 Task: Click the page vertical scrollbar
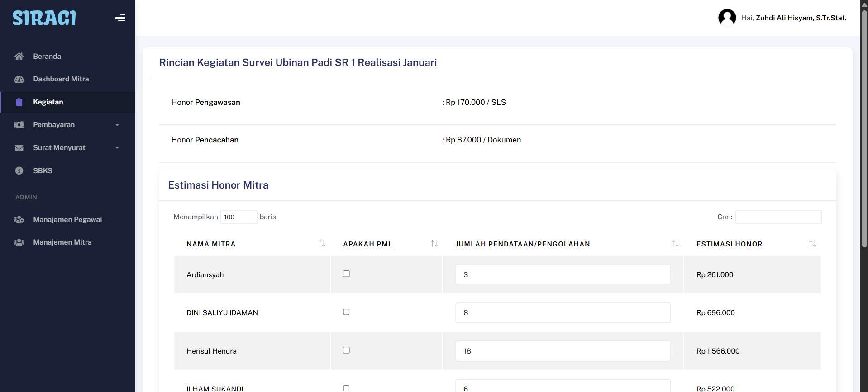pos(864,136)
